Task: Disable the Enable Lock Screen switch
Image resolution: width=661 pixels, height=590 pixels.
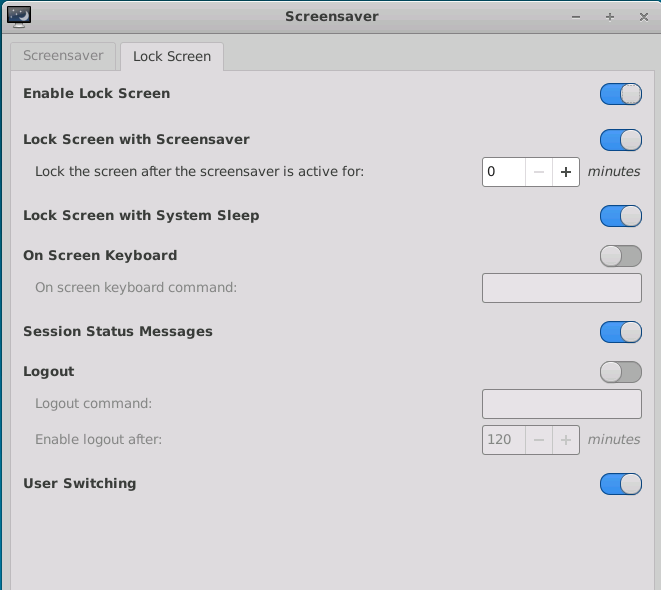Action: point(620,94)
